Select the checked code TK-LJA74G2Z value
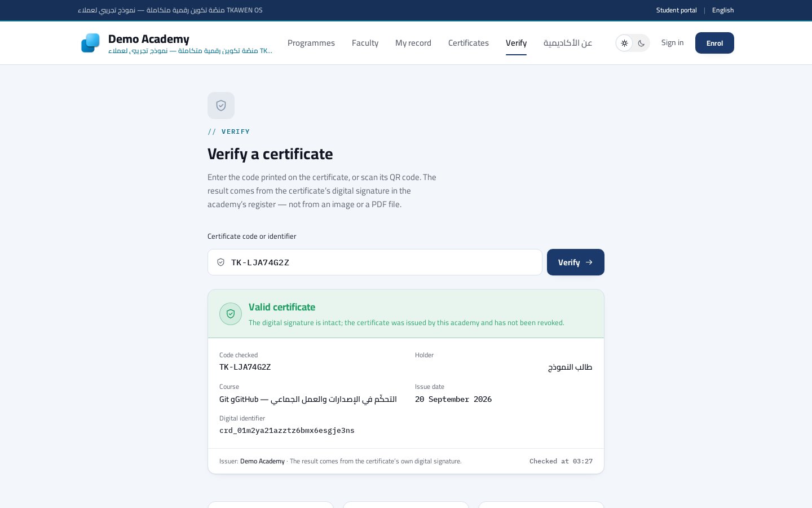 click(x=245, y=367)
